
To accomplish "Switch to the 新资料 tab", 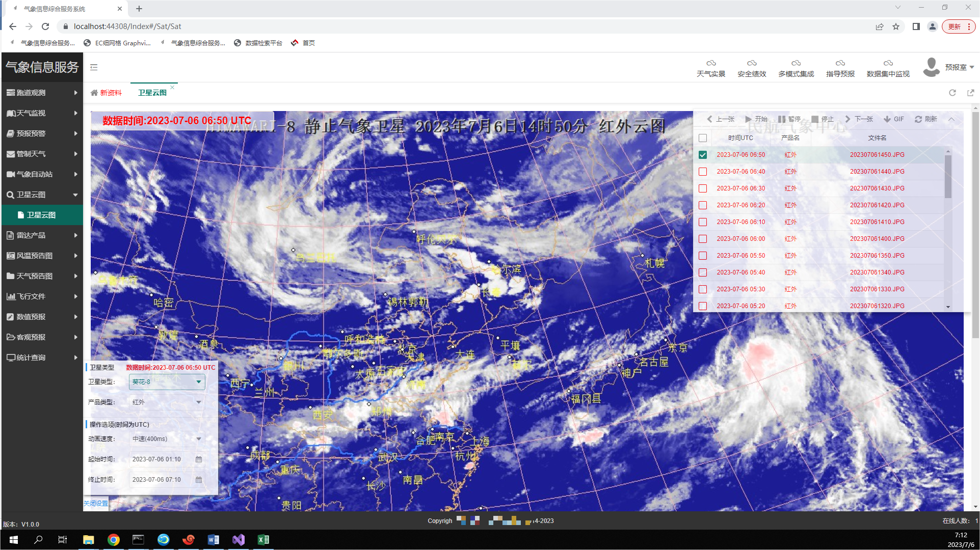I will [107, 93].
